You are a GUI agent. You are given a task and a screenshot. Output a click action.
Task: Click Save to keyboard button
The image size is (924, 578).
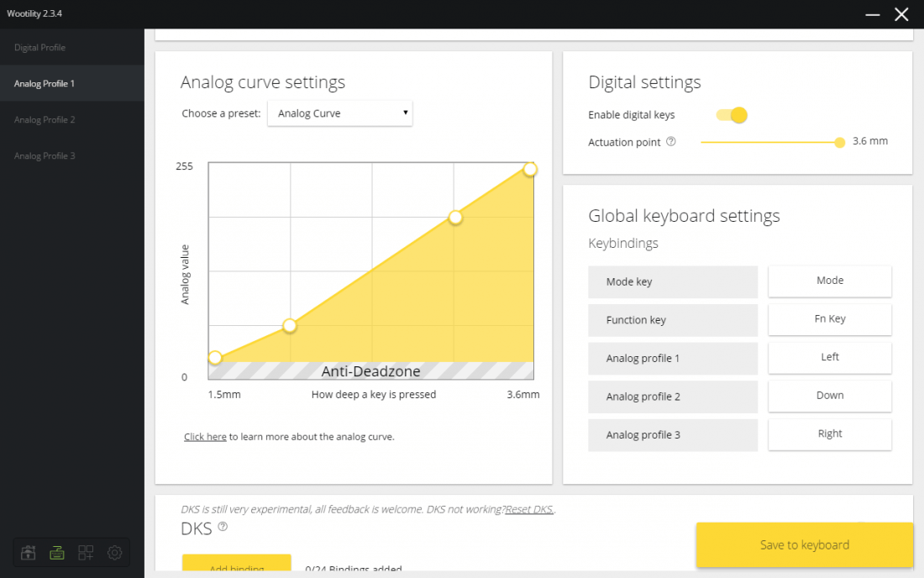pos(804,545)
